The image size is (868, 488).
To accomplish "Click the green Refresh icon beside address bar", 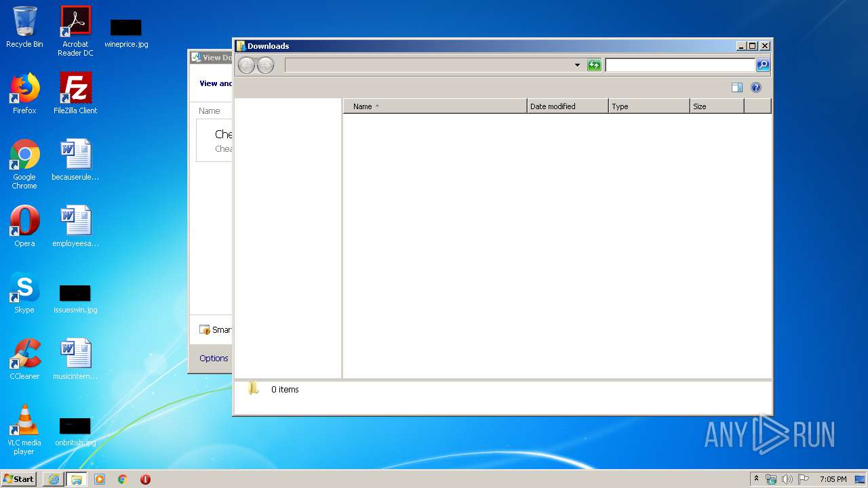I will [594, 65].
